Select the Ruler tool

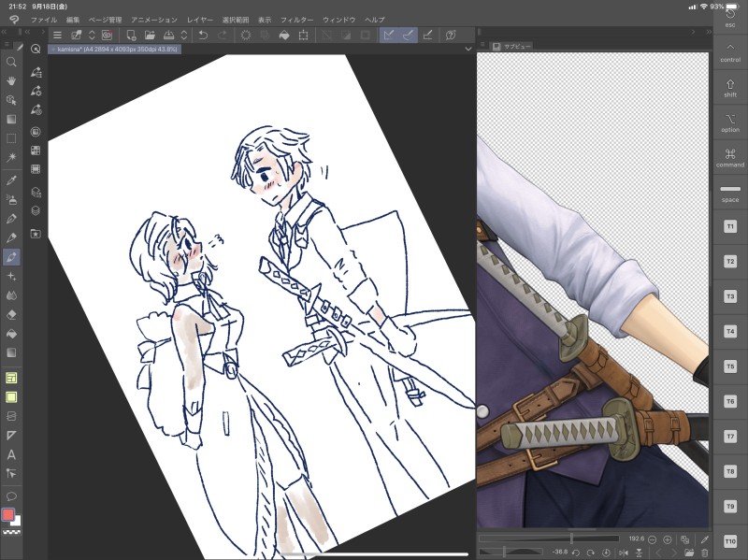[x=11, y=436]
